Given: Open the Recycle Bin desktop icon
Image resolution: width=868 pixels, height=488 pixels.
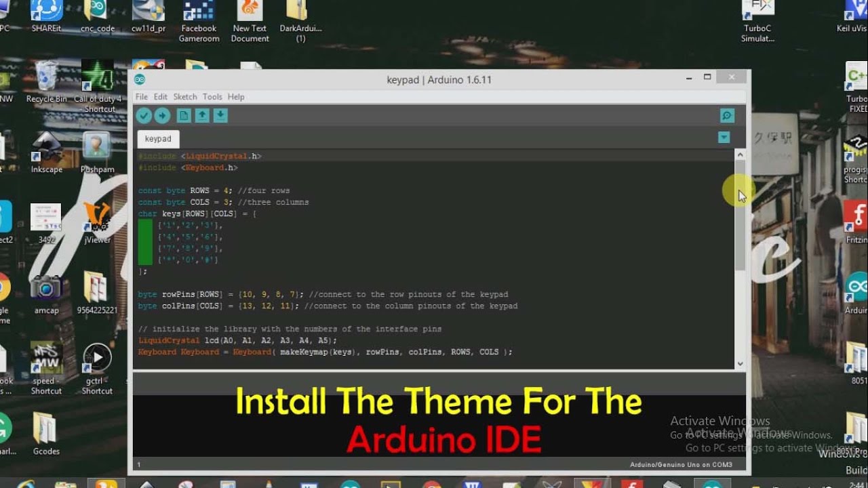Looking at the screenshot, I should [x=46, y=82].
